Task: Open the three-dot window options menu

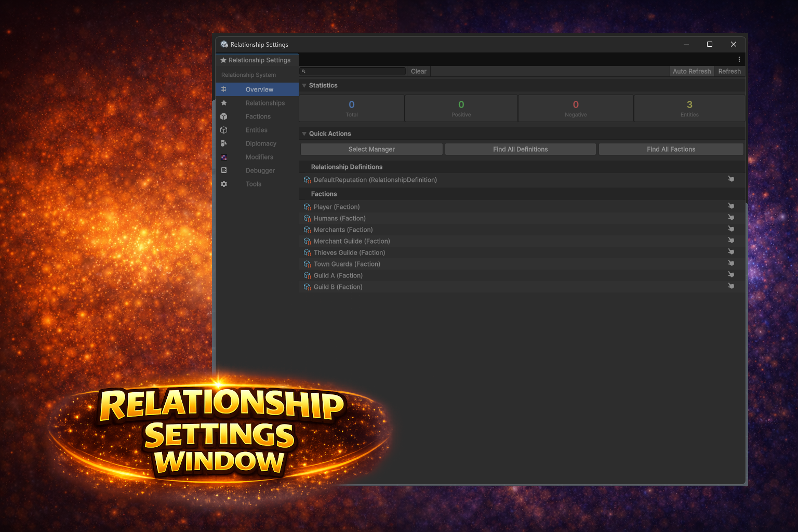Action: click(739, 59)
